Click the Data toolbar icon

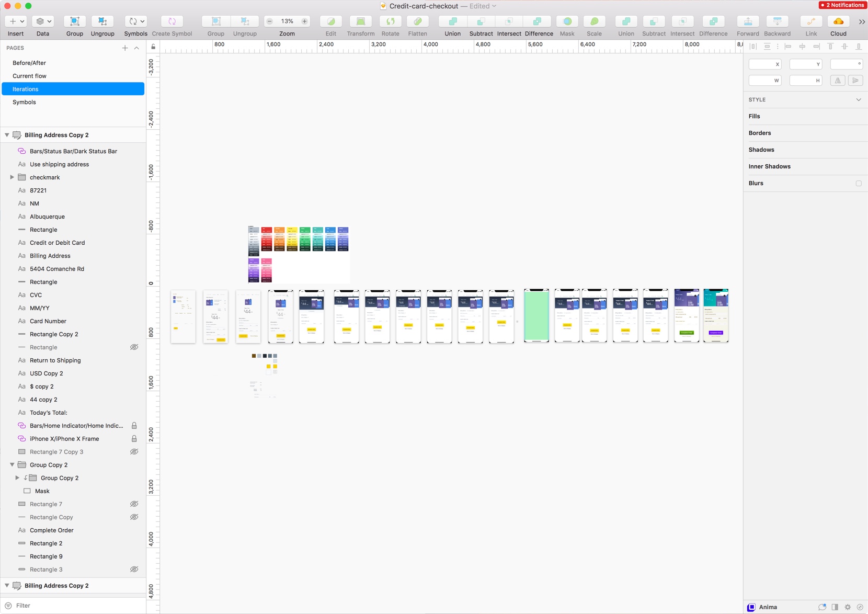43,21
